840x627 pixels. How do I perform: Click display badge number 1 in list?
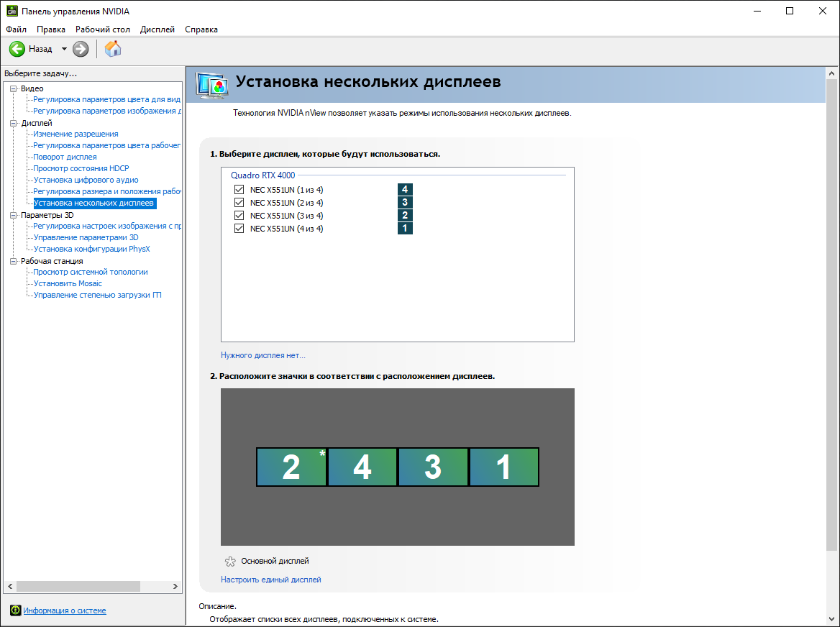pyautogui.click(x=405, y=228)
